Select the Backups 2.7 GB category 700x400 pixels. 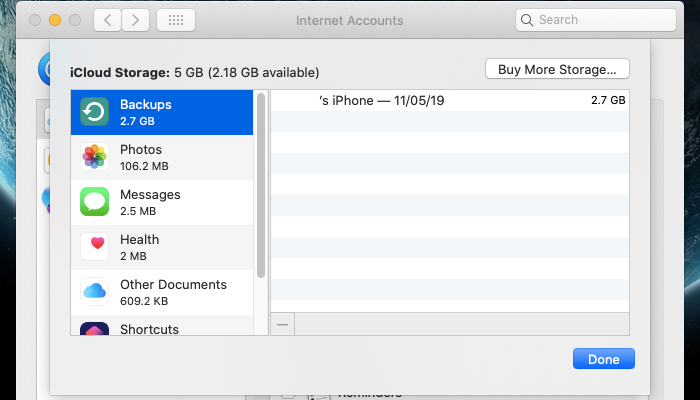(x=162, y=112)
